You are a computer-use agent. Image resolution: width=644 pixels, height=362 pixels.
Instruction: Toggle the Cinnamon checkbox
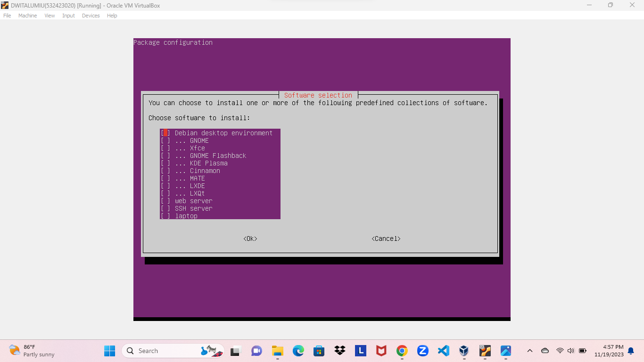165,171
